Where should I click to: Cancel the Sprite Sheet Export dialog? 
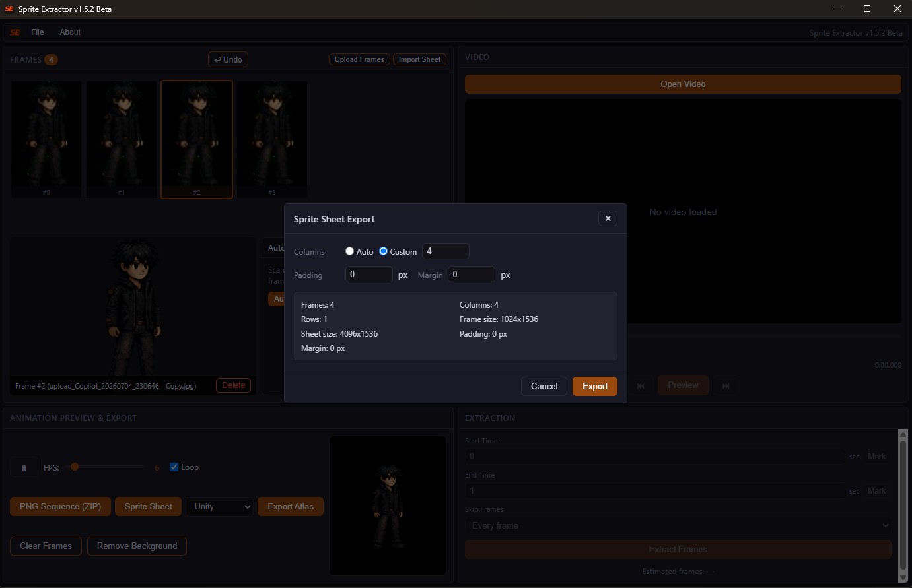point(544,386)
